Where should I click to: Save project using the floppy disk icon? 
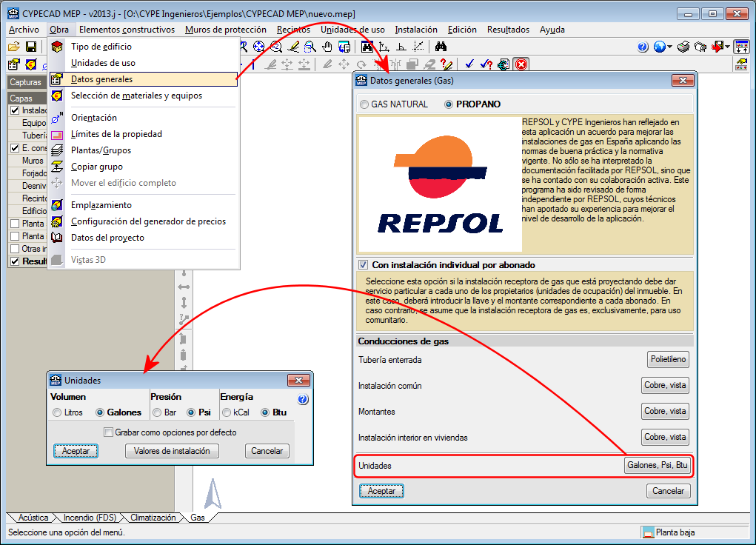click(x=31, y=47)
